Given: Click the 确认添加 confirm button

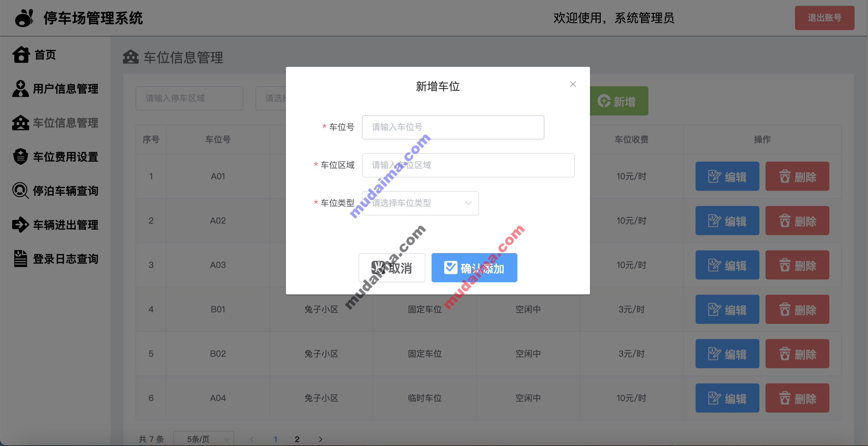Looking at the screenshot, I should coord(474,268).
